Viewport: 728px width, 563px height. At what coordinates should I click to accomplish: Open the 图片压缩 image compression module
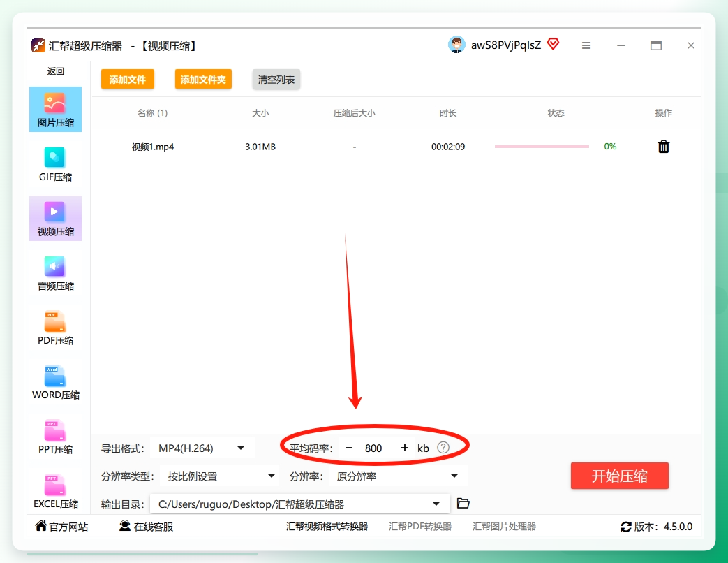tap(55, 110)
